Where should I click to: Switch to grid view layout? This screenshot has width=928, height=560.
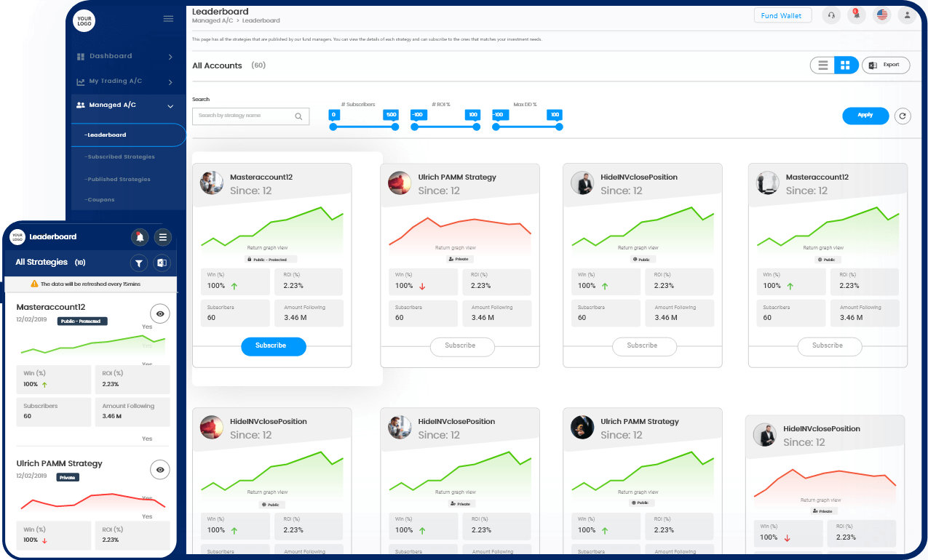point(846,65)
